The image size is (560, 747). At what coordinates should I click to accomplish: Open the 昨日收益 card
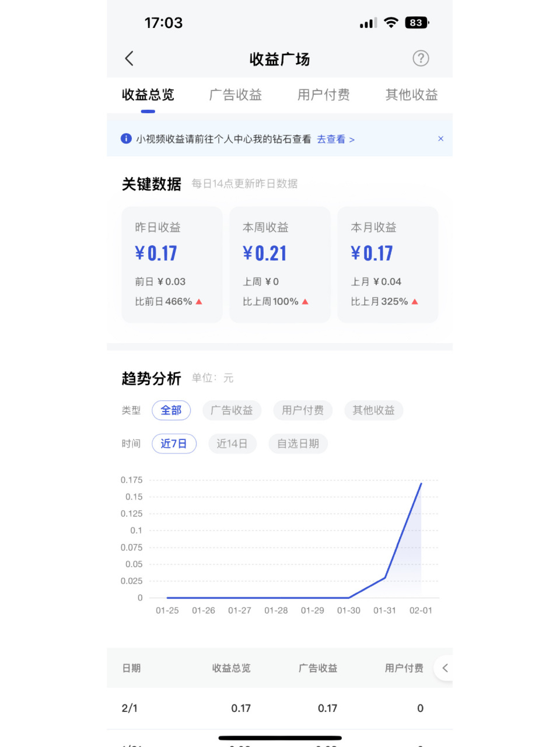click(x=172, y=264)
